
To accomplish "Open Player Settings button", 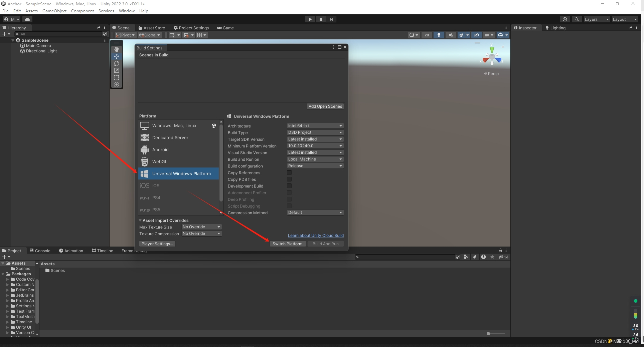I will 157,244.
